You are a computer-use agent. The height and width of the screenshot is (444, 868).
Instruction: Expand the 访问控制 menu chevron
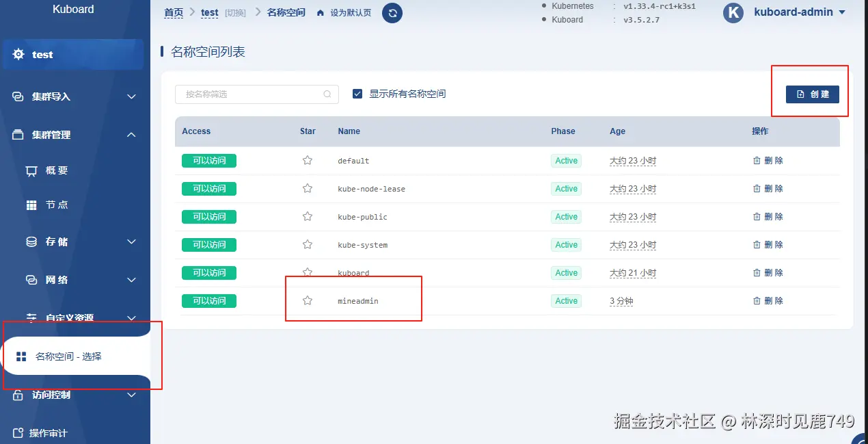coord(132,395)
